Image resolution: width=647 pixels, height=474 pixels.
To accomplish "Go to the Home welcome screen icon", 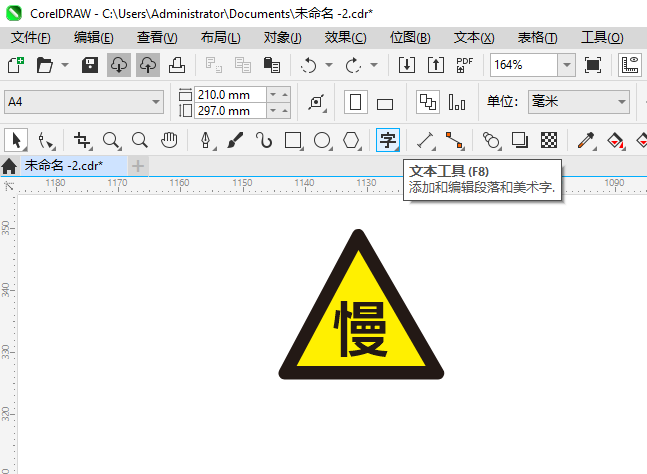I will tap(9, 166).
